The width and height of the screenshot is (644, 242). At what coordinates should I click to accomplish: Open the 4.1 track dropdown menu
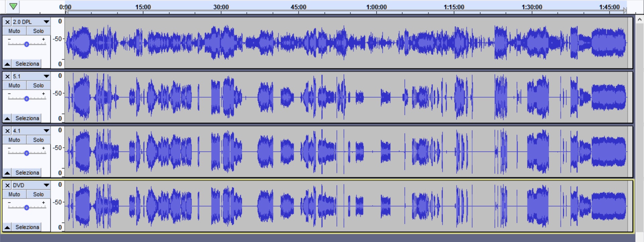[46, 131]
